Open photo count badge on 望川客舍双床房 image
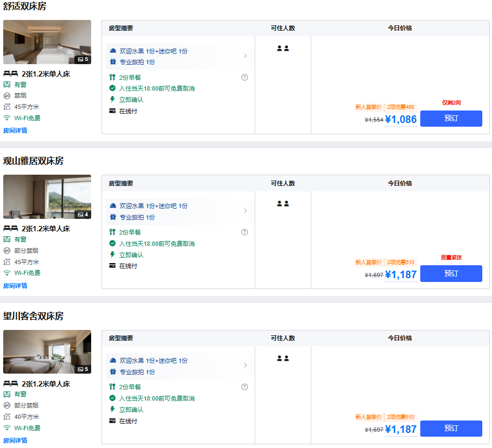 point(83,369)
